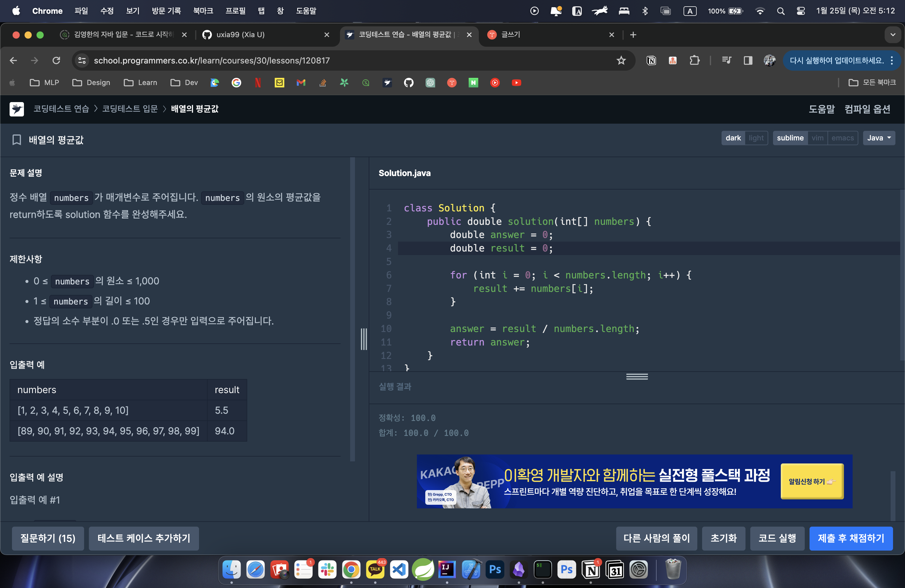Click the 코드 실행 button
Screen dimensions: 905x588
click(777, 538)
